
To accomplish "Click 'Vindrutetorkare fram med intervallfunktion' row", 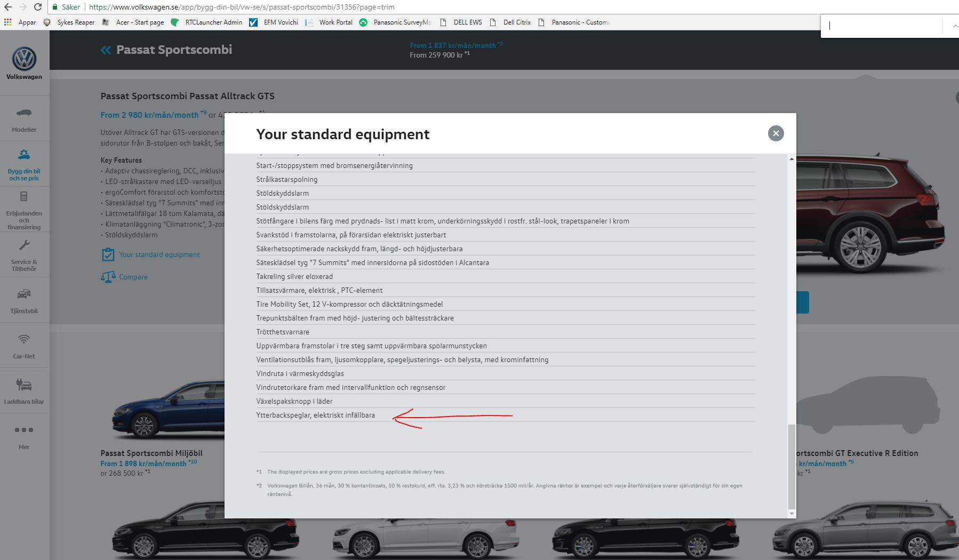I will click(505, 387).
